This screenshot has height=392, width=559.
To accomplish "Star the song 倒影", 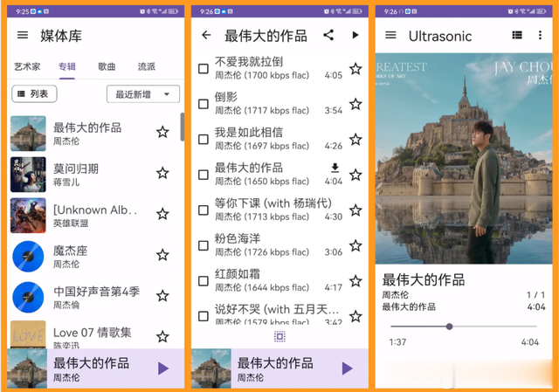I will (355, 104).
